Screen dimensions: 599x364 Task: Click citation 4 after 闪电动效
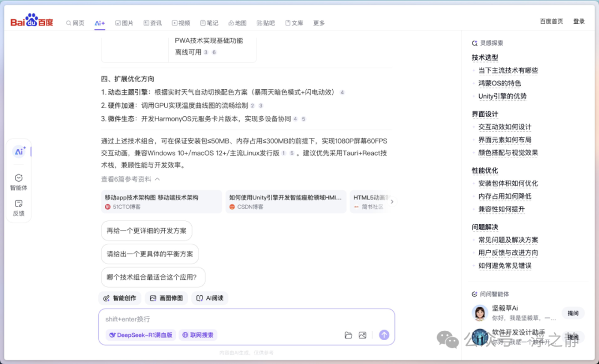click(342, 93)
